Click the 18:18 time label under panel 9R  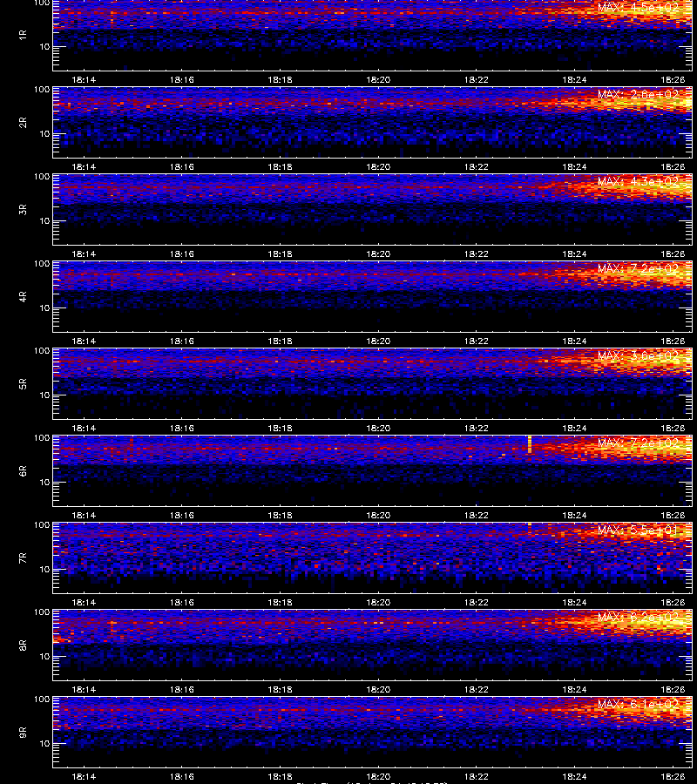280,776
